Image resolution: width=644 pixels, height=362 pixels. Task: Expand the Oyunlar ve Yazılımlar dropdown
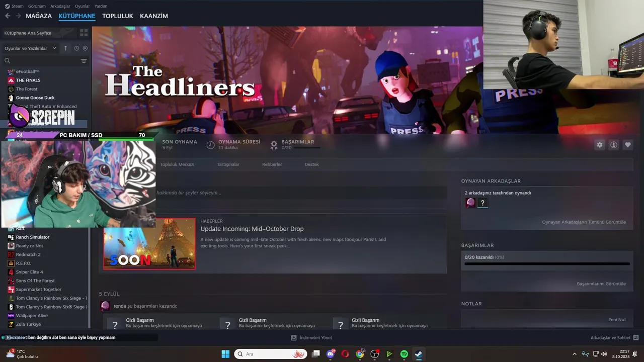tap(30, 48)
